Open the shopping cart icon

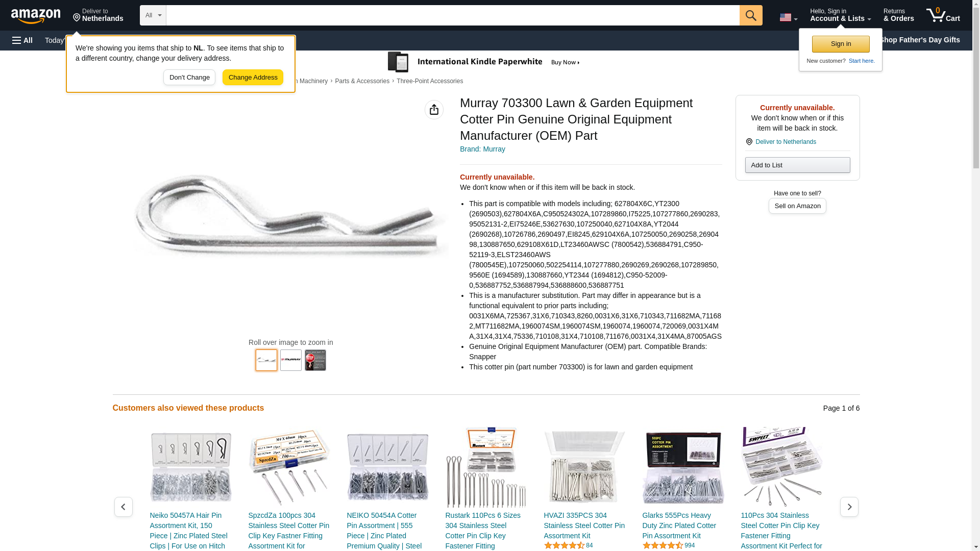click(x=943, y=15)
